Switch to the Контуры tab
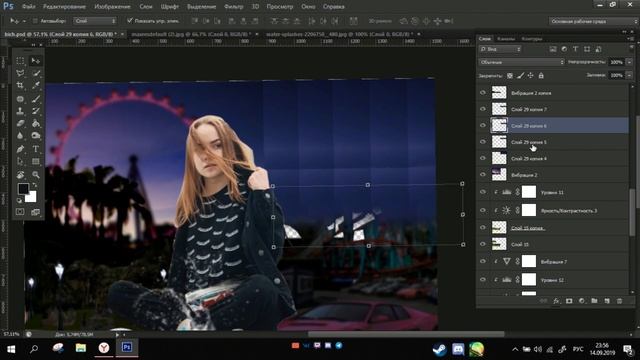Image resolution: width=640 pixels, height=360 pixels. pos(532,39)
